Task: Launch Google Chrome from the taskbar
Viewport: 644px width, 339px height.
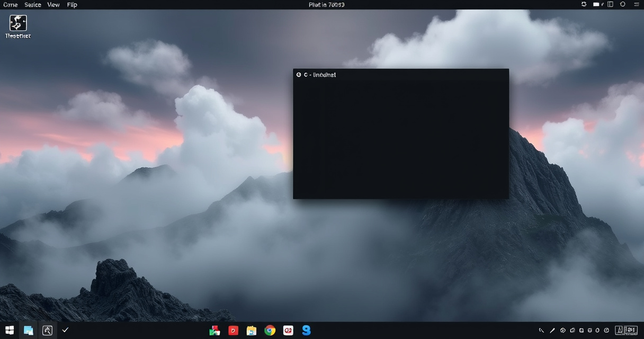Action: pyautogui.click(x=270, y=331)
